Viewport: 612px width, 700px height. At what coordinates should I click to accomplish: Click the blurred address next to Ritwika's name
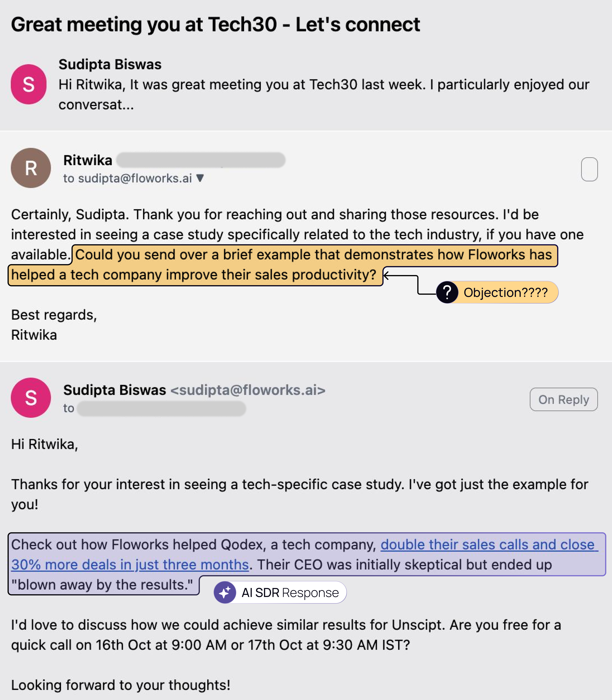201,160
